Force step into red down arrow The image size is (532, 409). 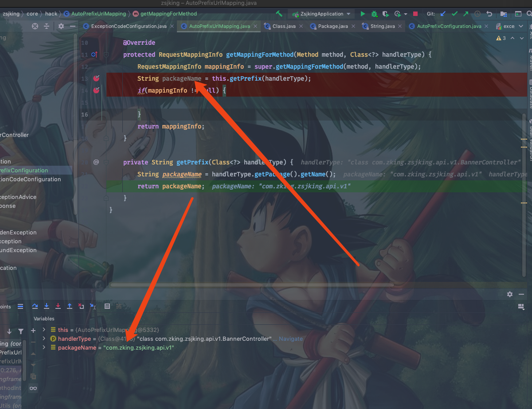[58, 306]
